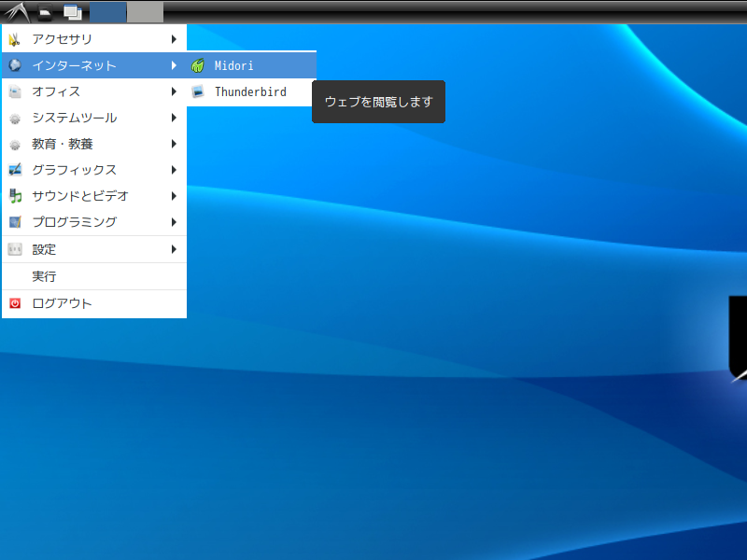Expand the 教育・教養 submenu arrow
This screenshot has height=560, width=747.
tap(174, 144)
